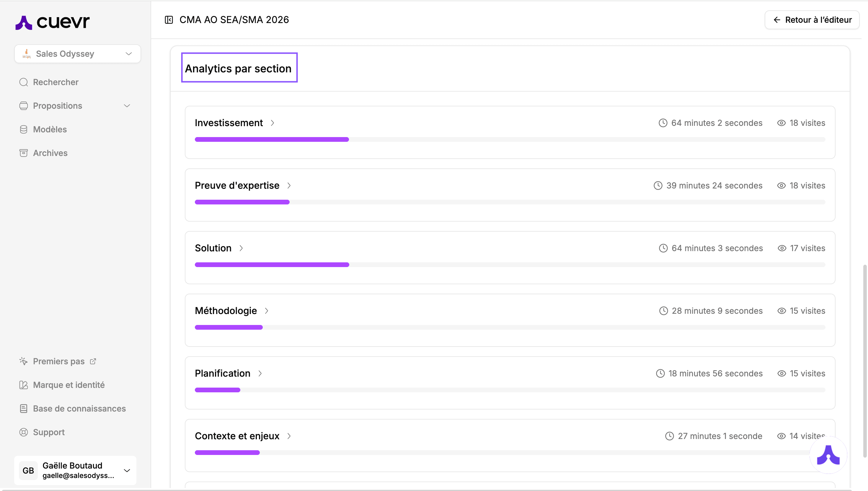This screenshot has width=868, height=491.
Task: Click the Retour à l'éditeur button
Action: [812, 19]
